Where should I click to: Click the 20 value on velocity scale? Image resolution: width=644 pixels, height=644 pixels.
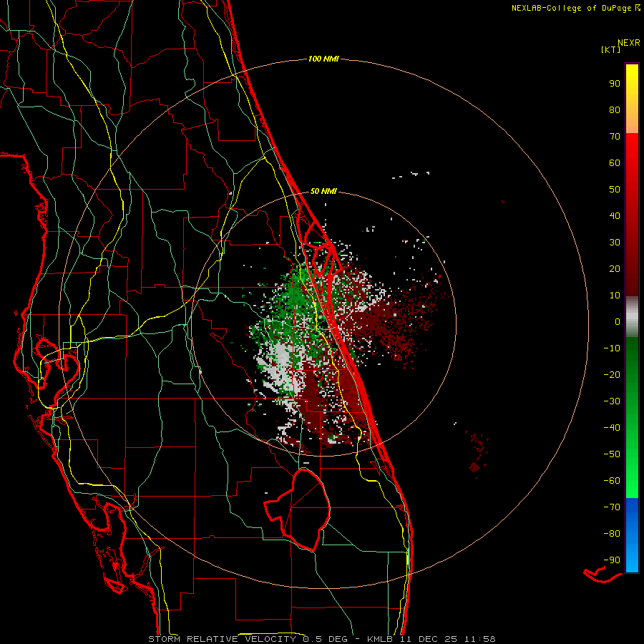[x=615, y=269]
